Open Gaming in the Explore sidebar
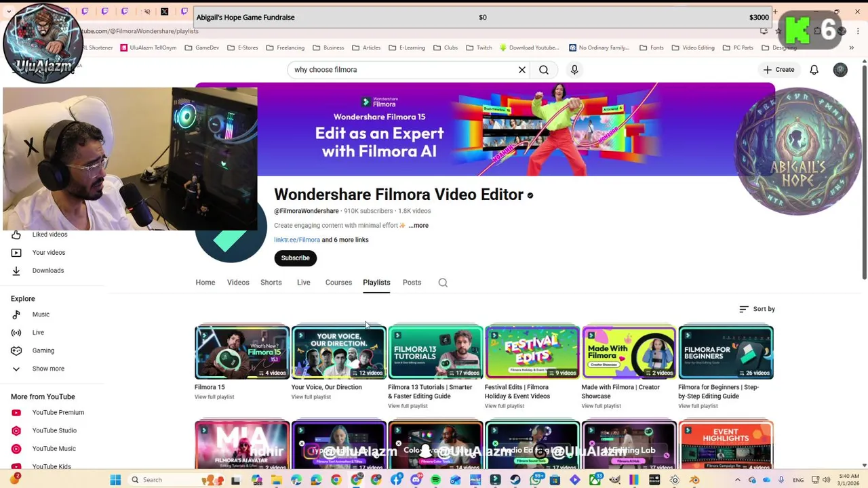Image resolution: width=868 pixels, height=488 pixels. [43, 350]
